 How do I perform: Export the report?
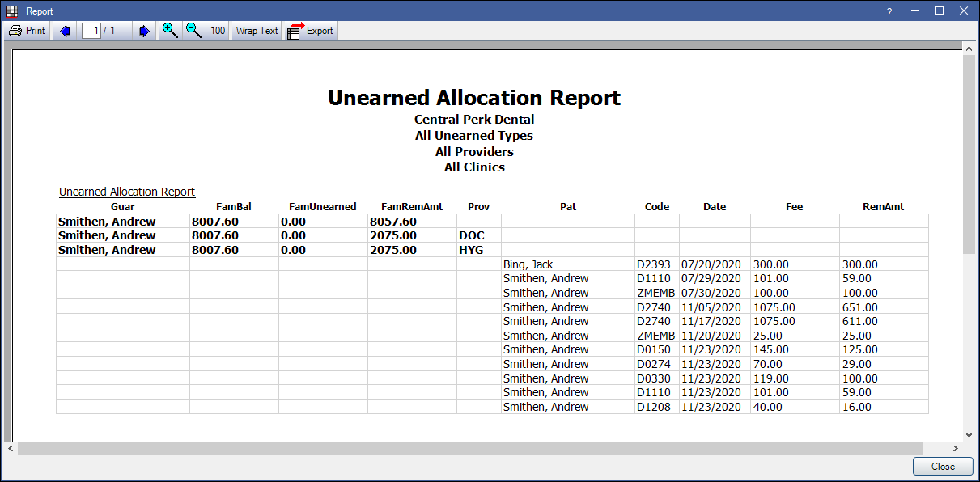(x=310, y=31)
